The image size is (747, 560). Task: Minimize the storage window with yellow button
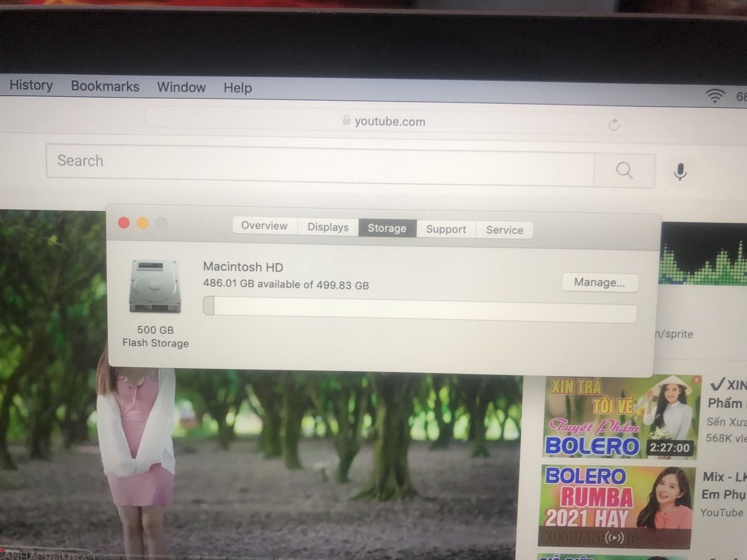(x=143, y=223)
